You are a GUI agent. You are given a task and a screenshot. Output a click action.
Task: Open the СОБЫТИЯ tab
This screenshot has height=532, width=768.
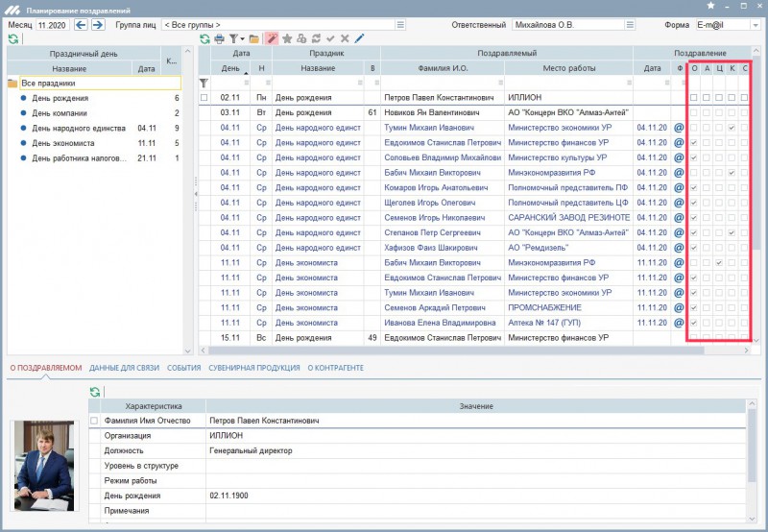(x=183, y=368)
